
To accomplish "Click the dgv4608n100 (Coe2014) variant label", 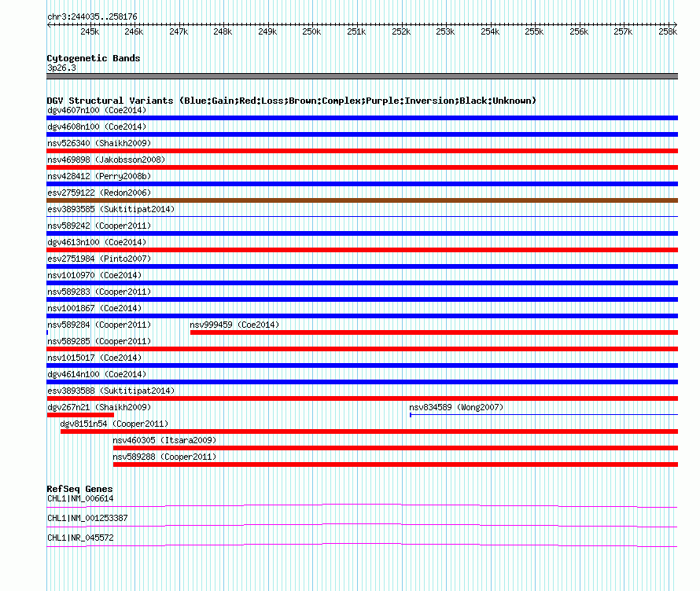I will (97, 127).
